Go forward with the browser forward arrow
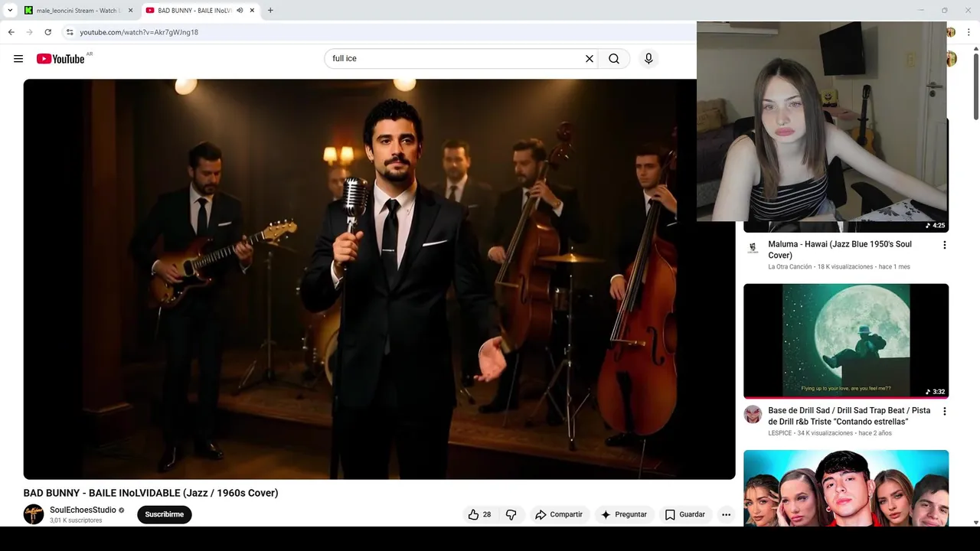 (x=29, y=32)
